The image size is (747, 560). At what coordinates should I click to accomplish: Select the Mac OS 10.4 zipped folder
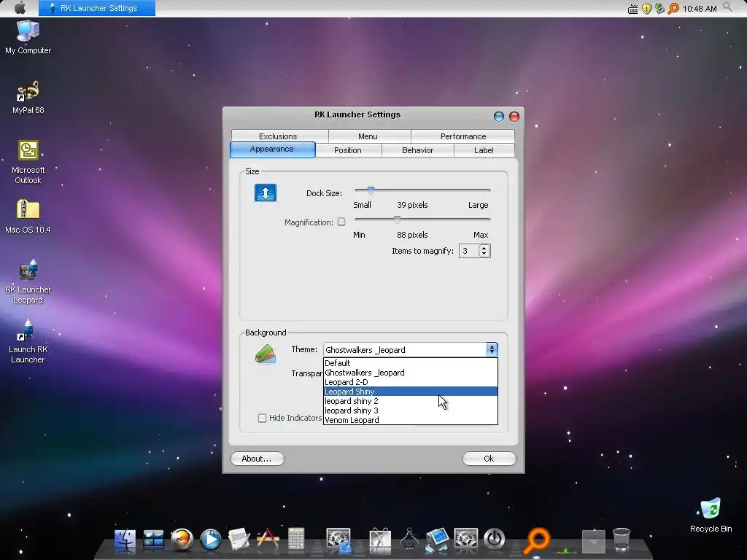click(x=28, y=217)
